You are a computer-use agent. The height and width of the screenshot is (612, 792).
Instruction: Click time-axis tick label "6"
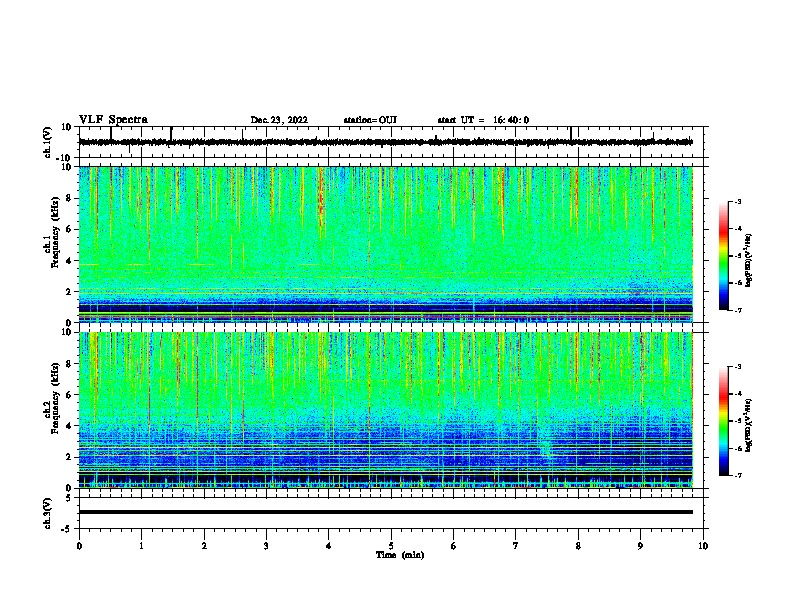(x=454, y=546)
